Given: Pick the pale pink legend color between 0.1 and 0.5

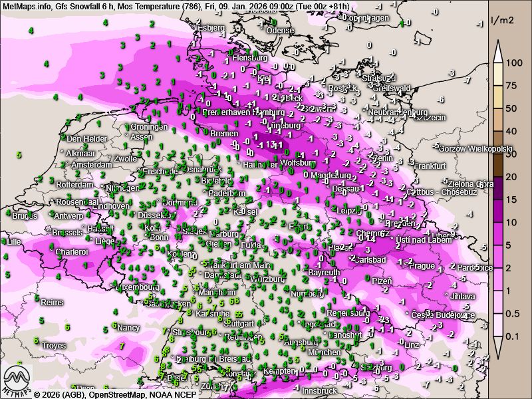Looking at the screenshot, I should click(x=497, y=326).
